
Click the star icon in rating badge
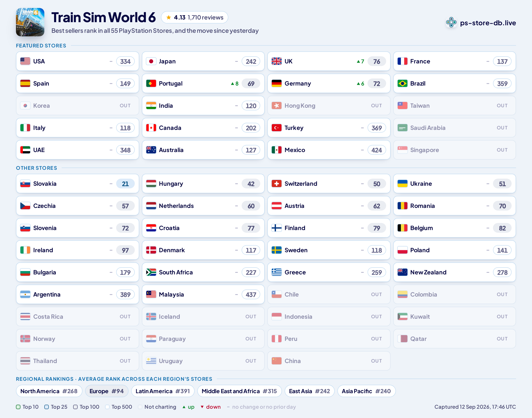coord(169,17)
